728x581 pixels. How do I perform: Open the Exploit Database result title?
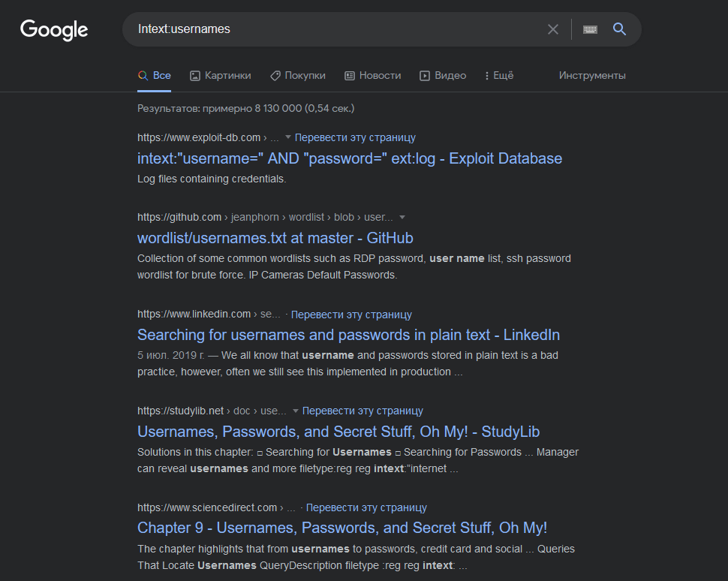coord(349,158)
